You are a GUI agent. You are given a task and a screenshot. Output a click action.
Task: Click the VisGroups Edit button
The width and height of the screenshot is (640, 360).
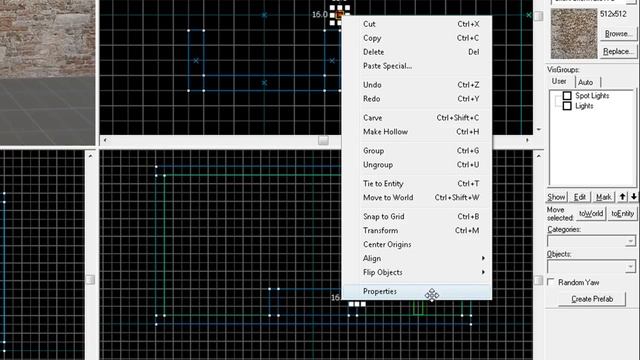point(580,197)
